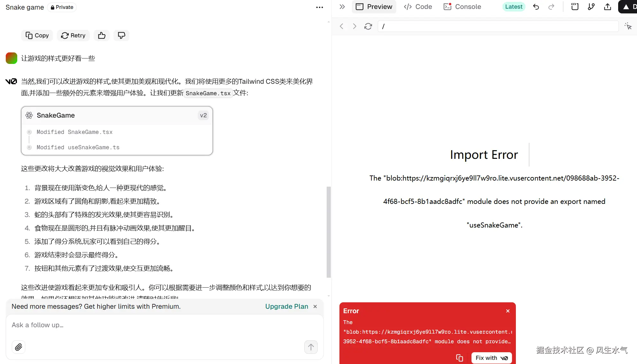The image size is (637, 364).
Task: Click the paperclip attachment icon
Action: pyautogui.click(x=19, y=347)
